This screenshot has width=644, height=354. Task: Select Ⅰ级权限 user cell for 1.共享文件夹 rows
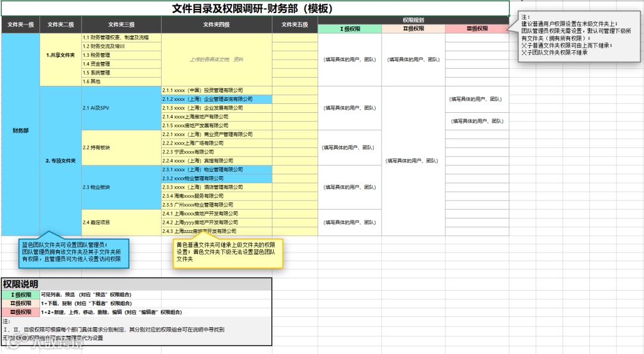click(x=349, y=60)
